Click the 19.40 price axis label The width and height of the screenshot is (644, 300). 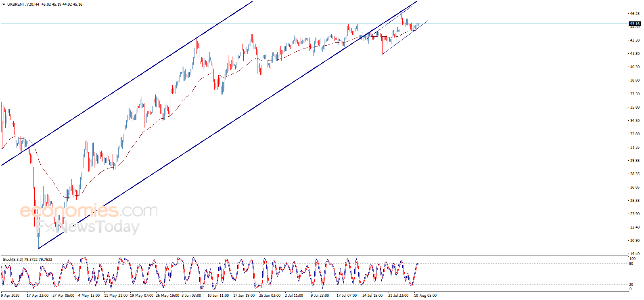[635, 254]
